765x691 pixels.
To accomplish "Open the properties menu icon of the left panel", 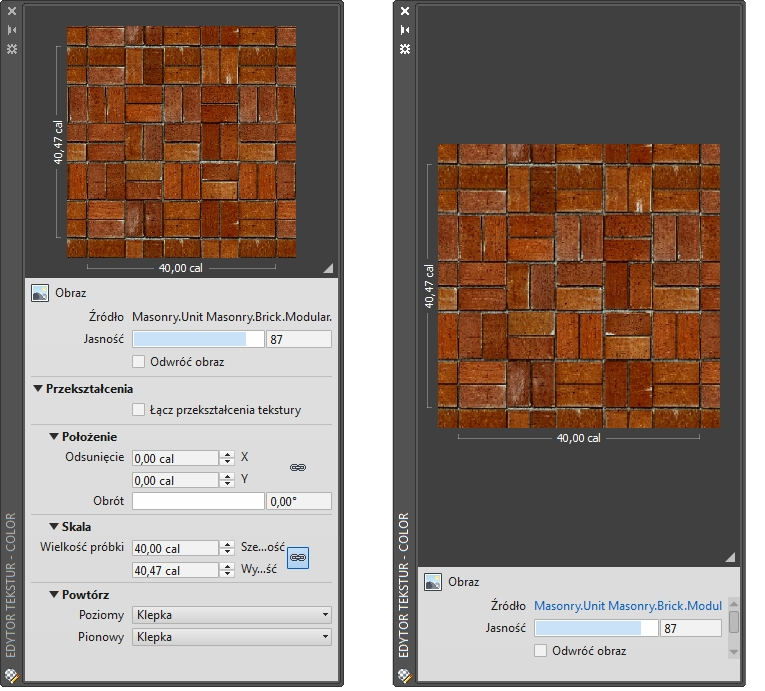I will [x=12, y=48].
